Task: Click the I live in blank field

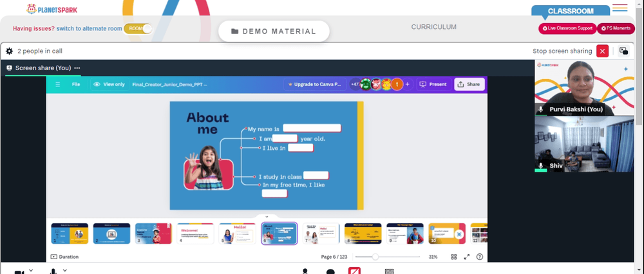Action: coord(301,148)
